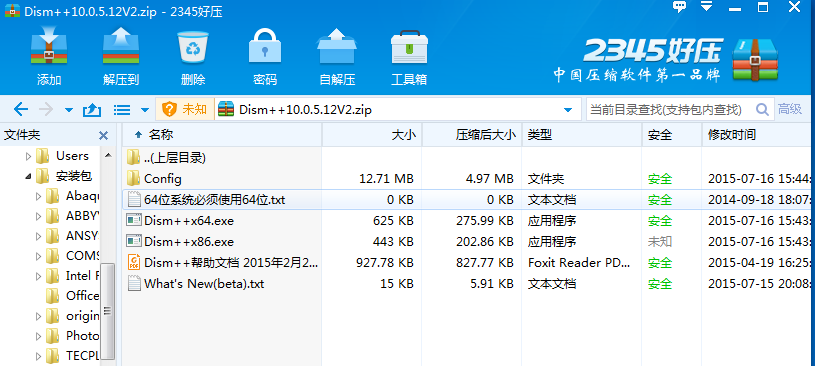The height and width of the screenshot is (366, 815).
Task: Click the orange 未知 security shield badge
Action: 185,109
